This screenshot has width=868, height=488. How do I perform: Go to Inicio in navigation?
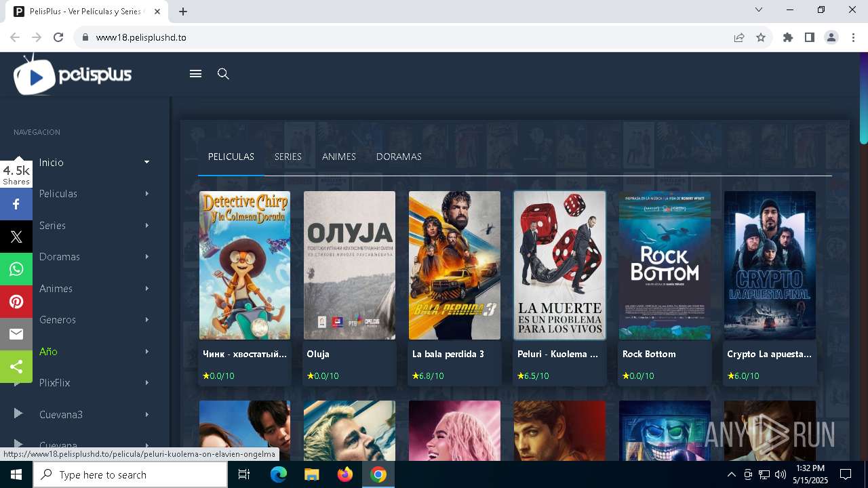coord(52,163)
